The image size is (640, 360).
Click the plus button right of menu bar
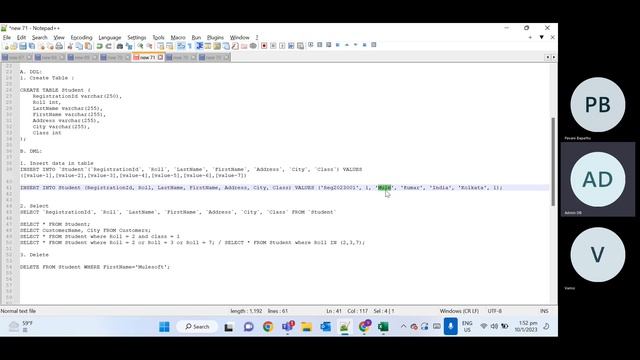(x=530, y=37)
